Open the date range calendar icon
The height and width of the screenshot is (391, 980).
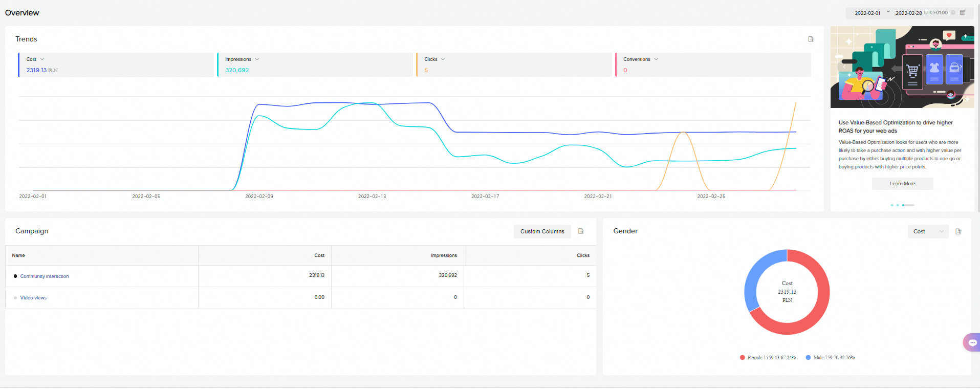click(963, 12)
